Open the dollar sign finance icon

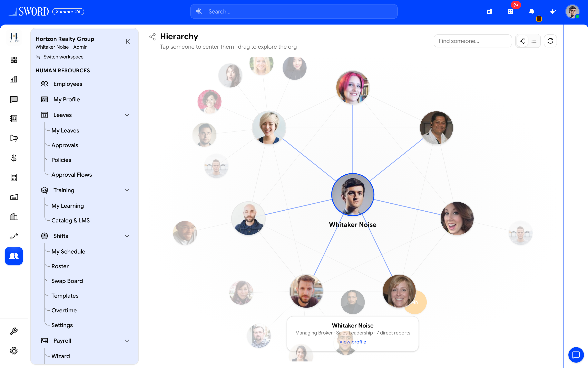pyautogui.click(x=14, y=158)
